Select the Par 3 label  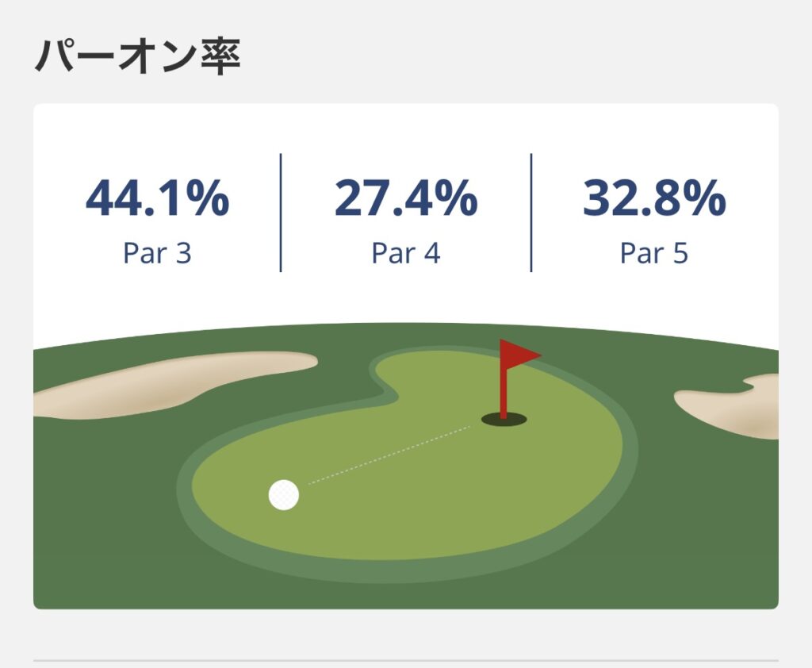pos(157,253)
